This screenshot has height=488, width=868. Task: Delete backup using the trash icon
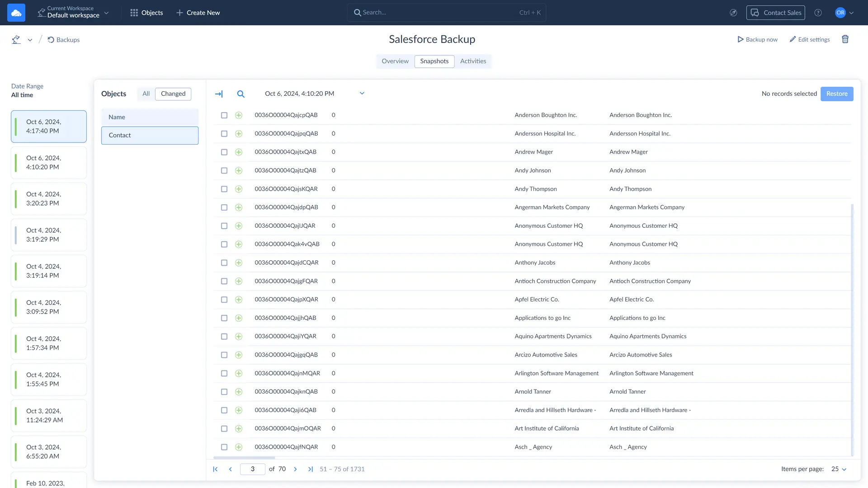845,39
